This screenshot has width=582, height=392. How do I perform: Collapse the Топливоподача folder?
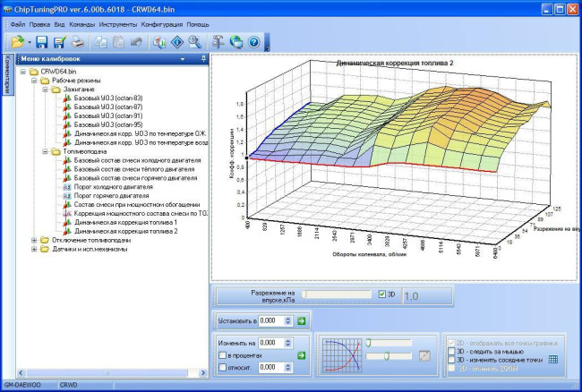pyautogui.click(x=46, y=151)
